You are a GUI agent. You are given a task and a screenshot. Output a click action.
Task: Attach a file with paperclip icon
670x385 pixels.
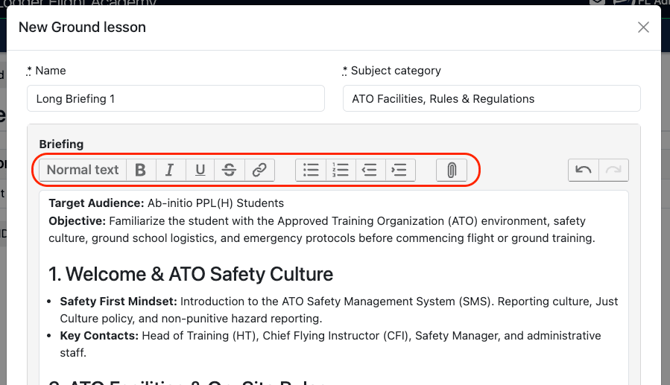tap(451, 170)
